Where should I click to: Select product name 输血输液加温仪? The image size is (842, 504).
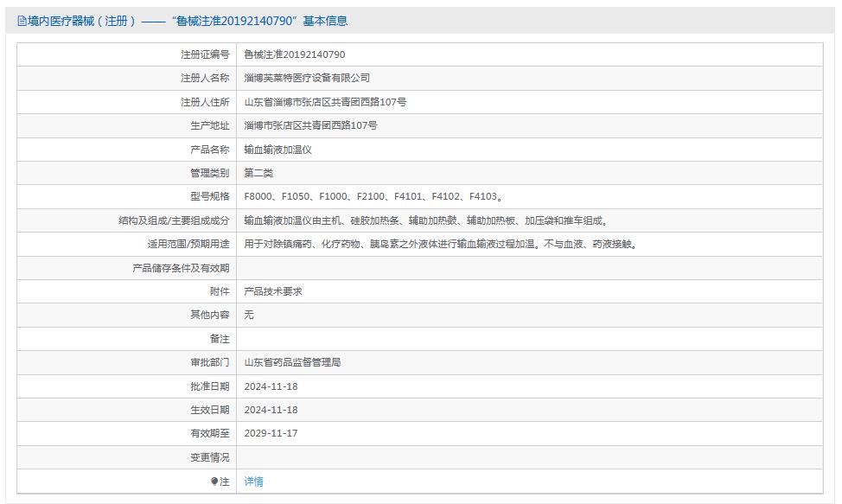pyautogui.click(x=277, y=150)
